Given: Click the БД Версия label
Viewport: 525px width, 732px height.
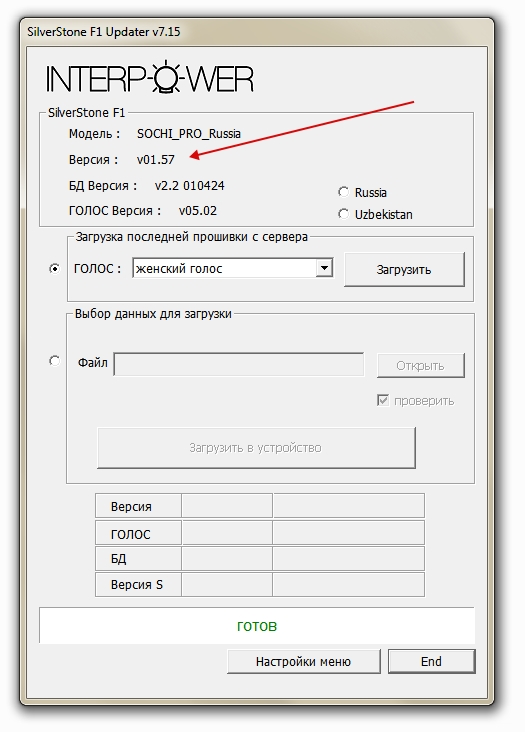Looking at the screenshot, I should pyautogui.click(x=103, y=186).
